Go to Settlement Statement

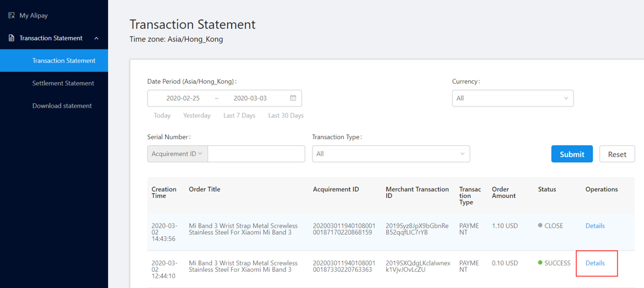(x=63, y=83)
